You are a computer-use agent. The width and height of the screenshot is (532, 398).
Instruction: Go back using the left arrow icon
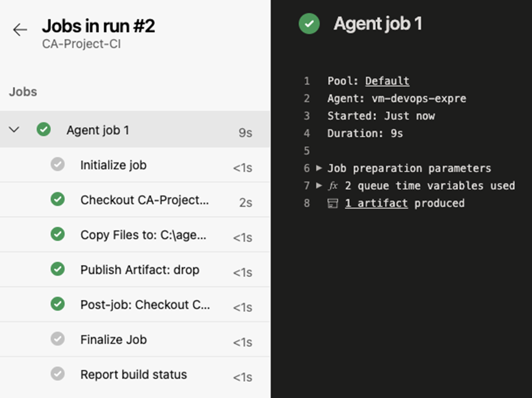click(20, 30)
